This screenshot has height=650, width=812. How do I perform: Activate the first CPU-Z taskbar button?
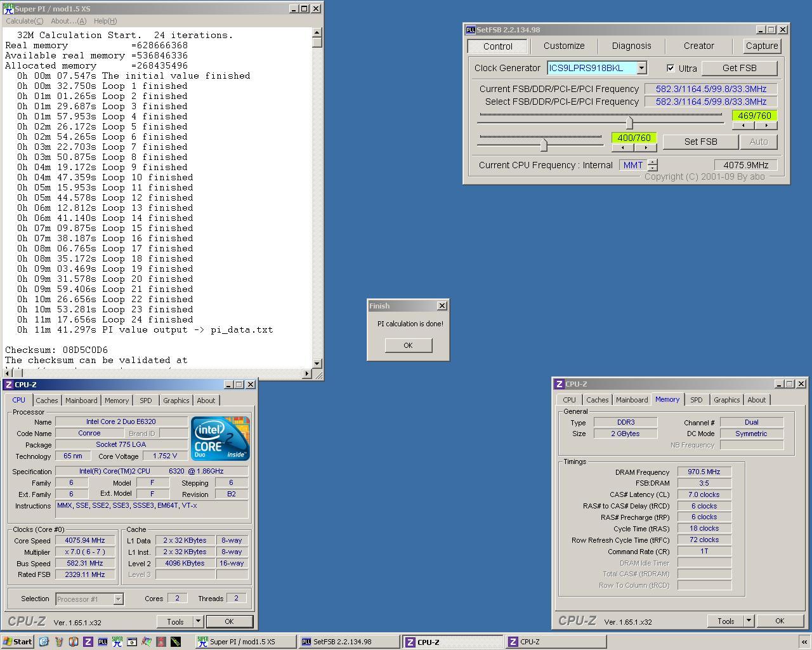click(452, 642)
